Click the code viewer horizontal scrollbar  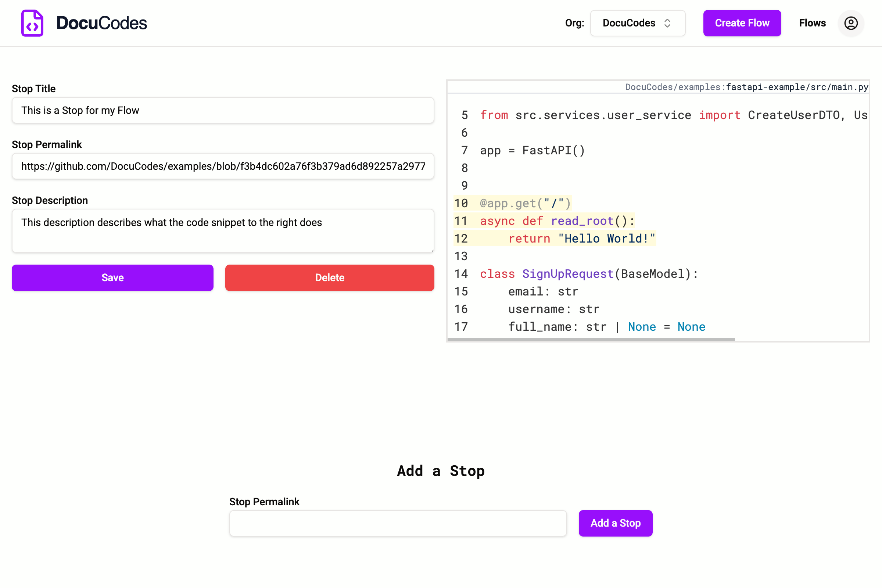point(591,339)
